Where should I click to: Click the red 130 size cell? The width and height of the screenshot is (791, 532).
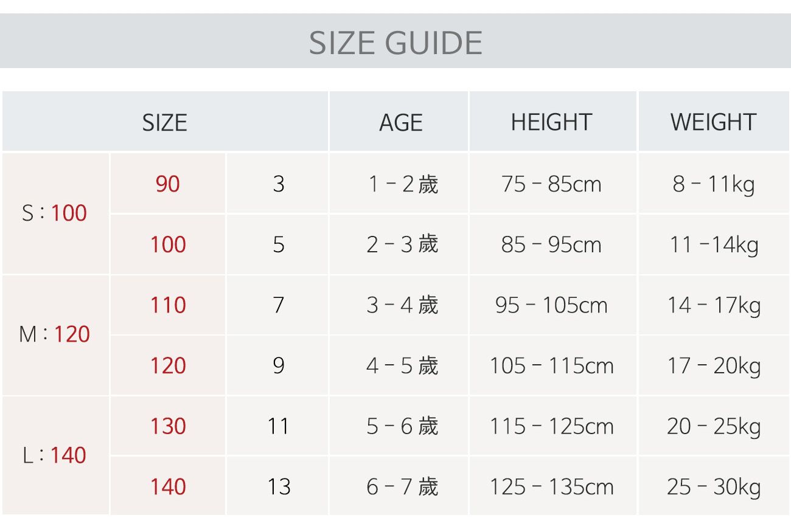pos(167,426)
